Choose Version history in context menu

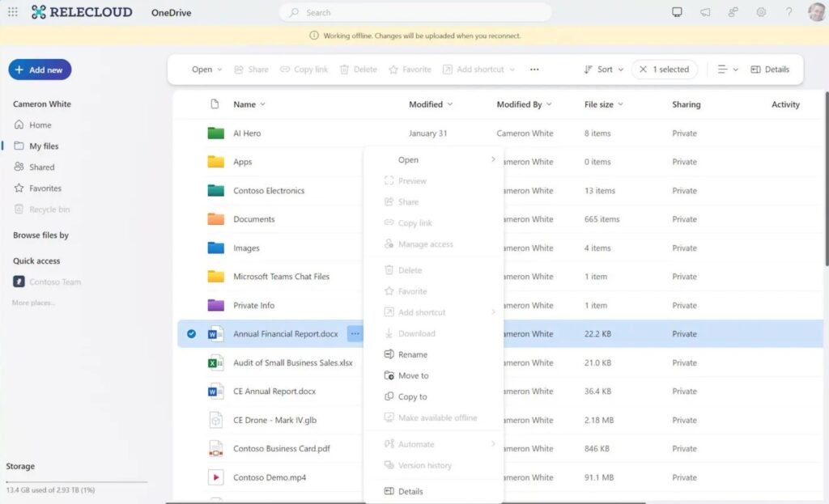[434, 465]
